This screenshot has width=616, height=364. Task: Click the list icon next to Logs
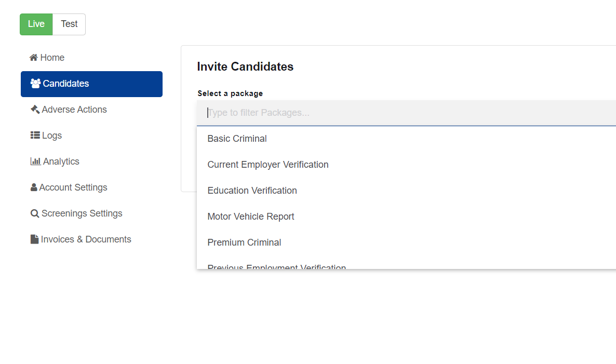click(x=34, y=136)
